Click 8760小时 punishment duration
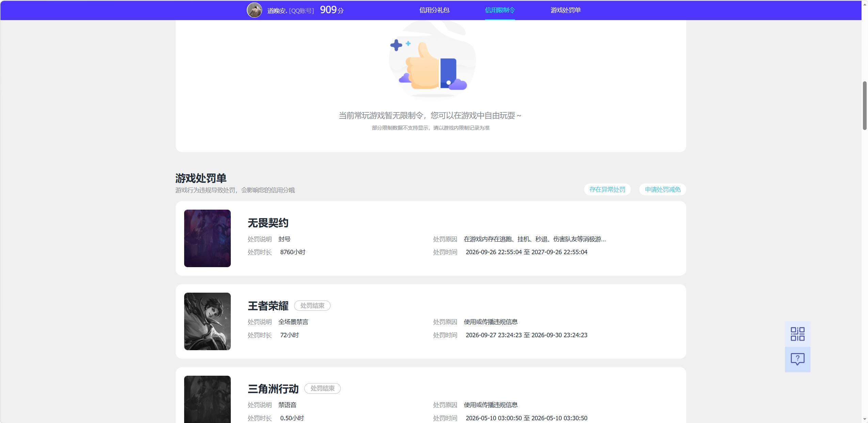Viewport: 868px width, 423px height. tap(293, 252)
